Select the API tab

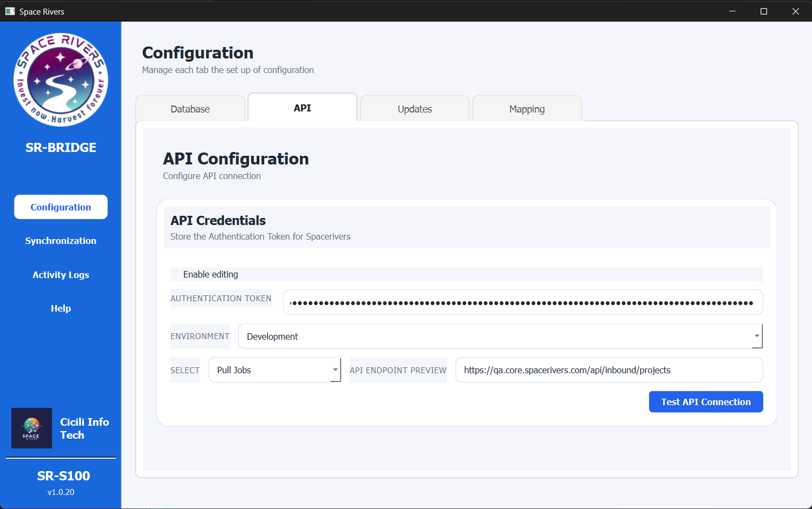302,108
